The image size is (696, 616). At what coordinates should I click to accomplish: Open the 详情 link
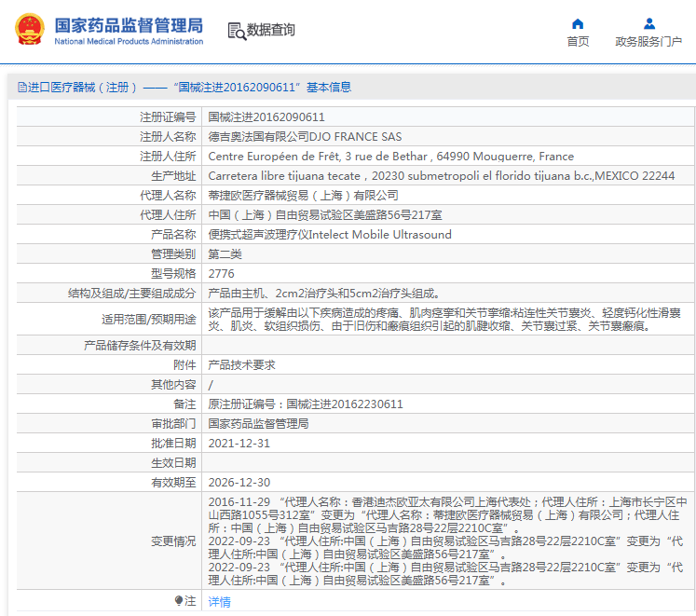[219, 602]
